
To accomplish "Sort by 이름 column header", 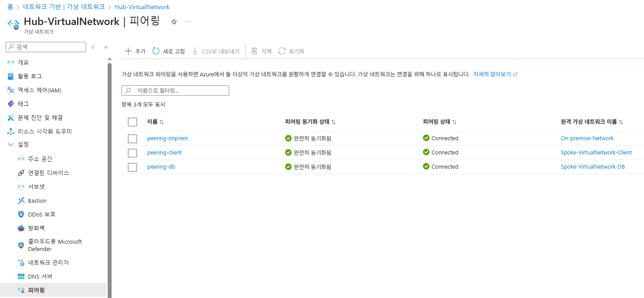I will pos(156,122).
